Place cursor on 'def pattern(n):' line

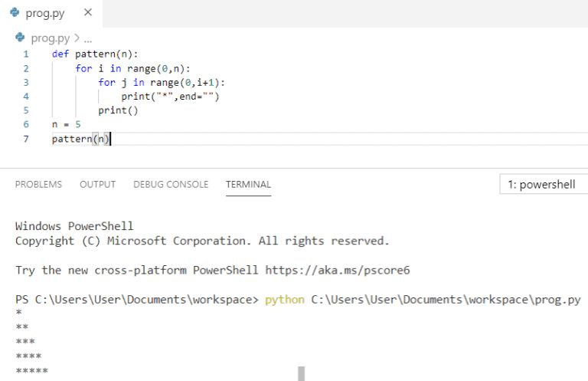[x=95, y=54]
